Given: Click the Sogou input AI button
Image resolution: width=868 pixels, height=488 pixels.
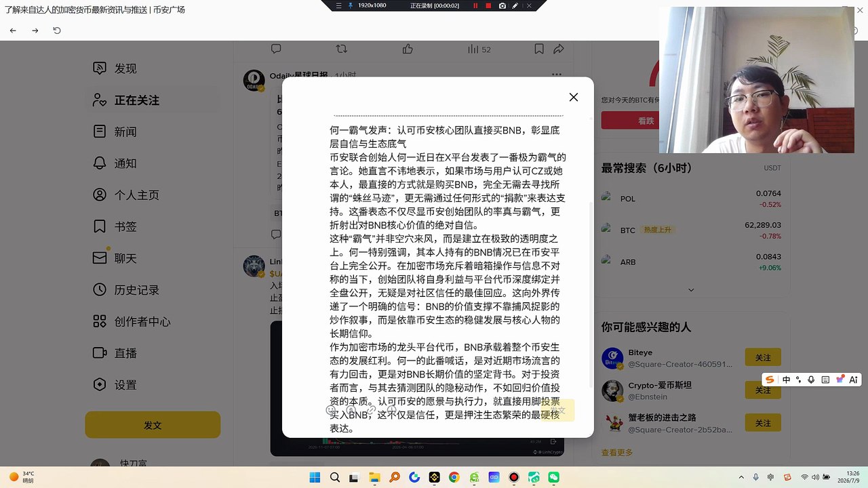Looking at the screenshot, I should [x=853, y=380].
